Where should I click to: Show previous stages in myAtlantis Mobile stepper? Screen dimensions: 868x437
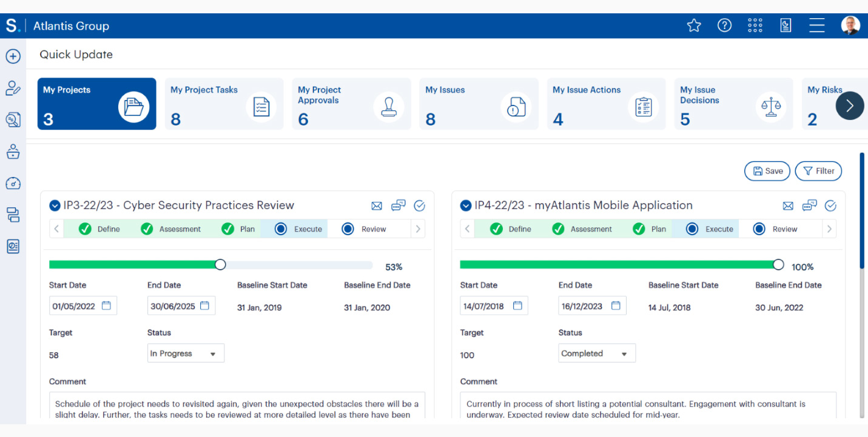[468, 229]
